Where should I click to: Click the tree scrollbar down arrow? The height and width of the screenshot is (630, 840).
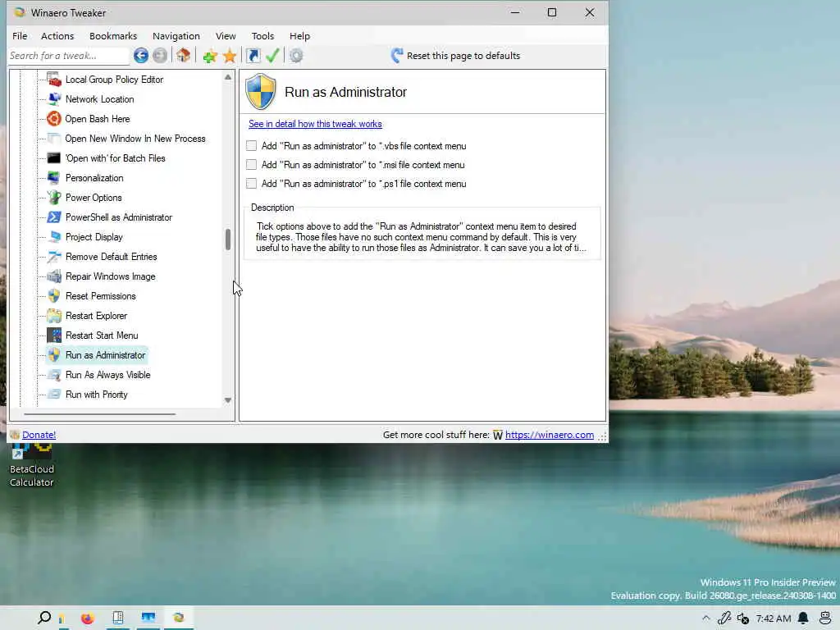point(228,400)
